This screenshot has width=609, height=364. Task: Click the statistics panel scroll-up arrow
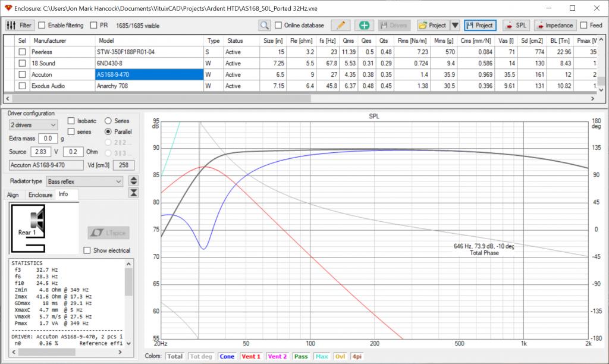tap(128, 263)
